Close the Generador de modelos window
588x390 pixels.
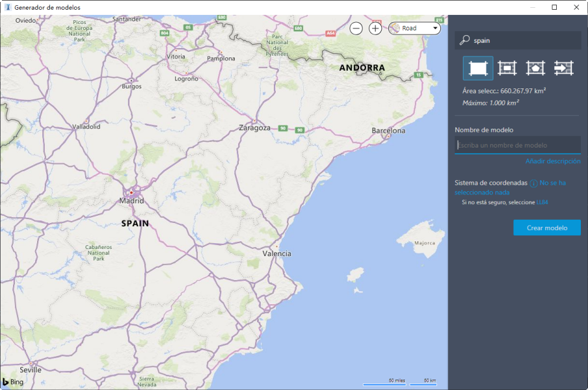(576, 7)
